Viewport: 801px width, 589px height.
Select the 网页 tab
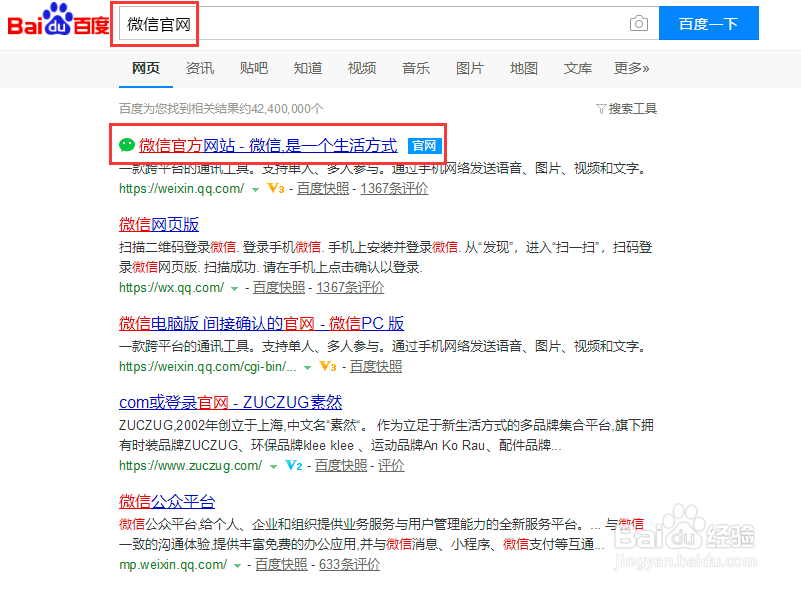[x=146, y=68]
